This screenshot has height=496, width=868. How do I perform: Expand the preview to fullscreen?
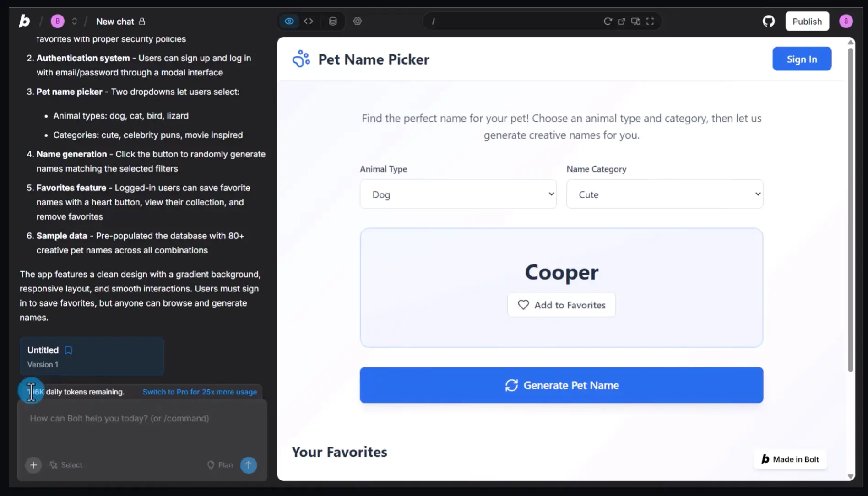650,21
